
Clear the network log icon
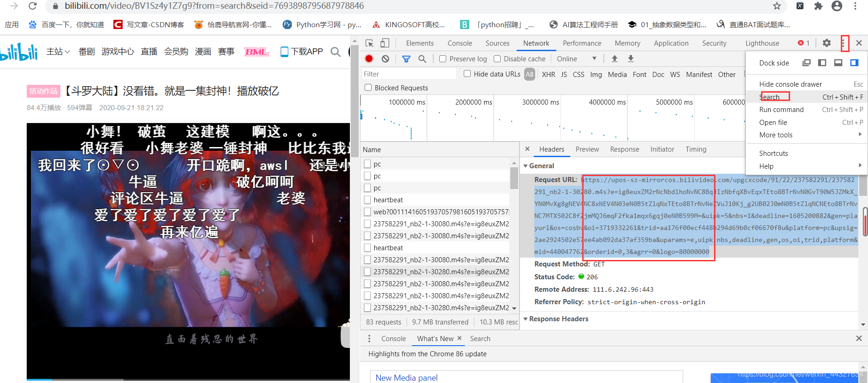(x=385, y=59)
